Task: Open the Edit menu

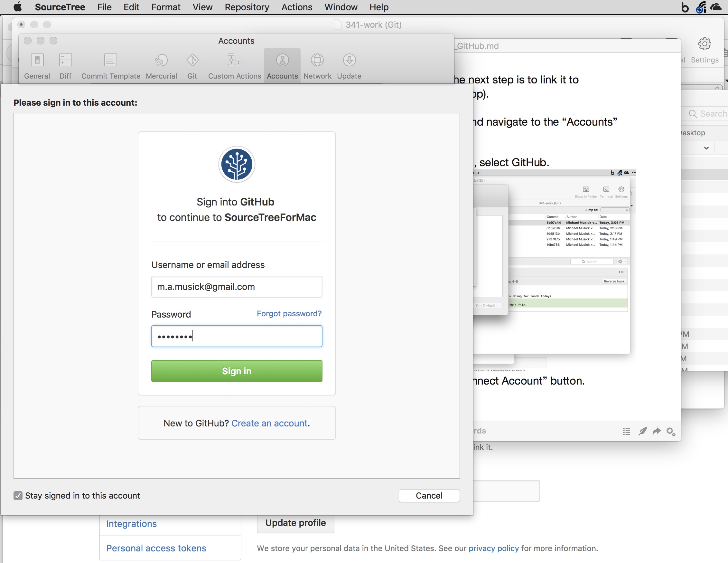Action: [131, 7]
